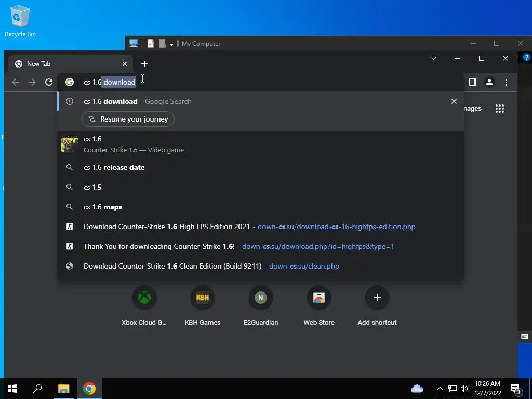Click the Counter-Strike game thumbnail in suggestions

(70, 144)
